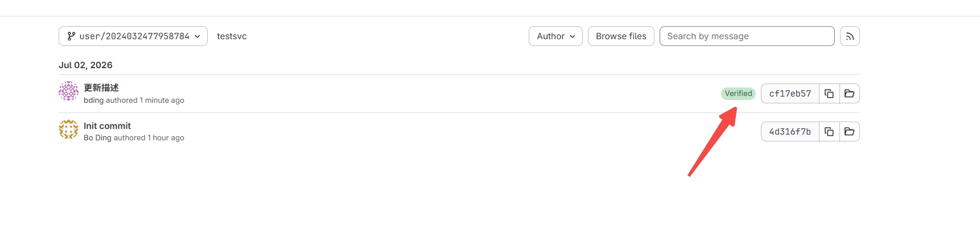980x238 pixels.
Task: Focus the Search by message field
Action: (x=747, y=36)
